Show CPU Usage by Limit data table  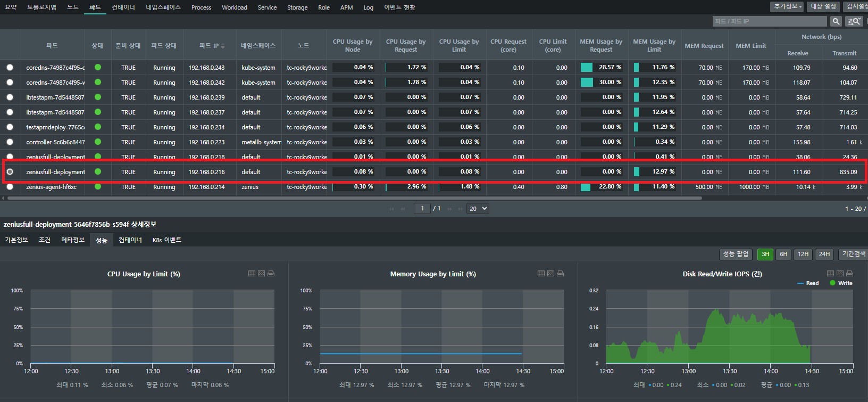coord(252,274)
